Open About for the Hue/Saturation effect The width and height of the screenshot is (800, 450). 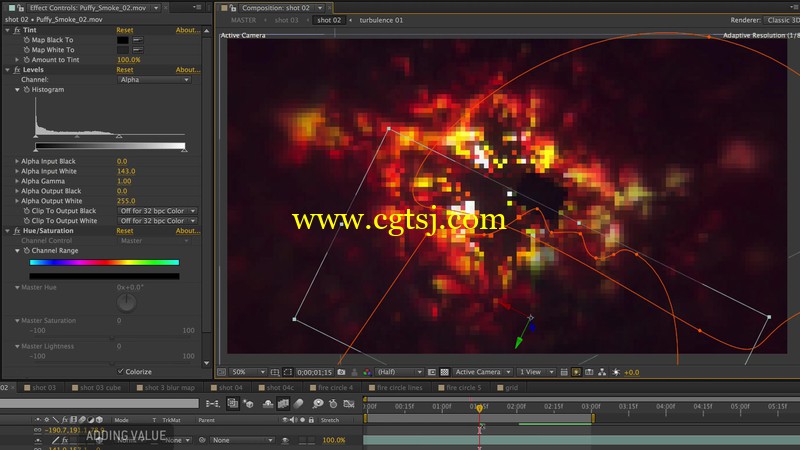[x=188, y=231]
